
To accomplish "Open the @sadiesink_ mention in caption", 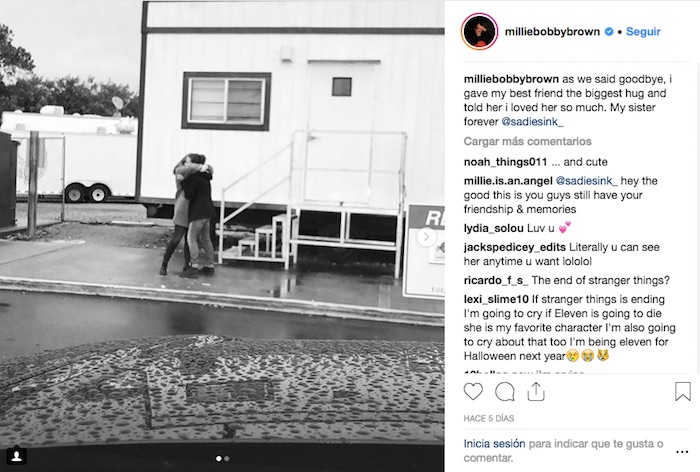I will pyautogui.click(x=532, y=121).
